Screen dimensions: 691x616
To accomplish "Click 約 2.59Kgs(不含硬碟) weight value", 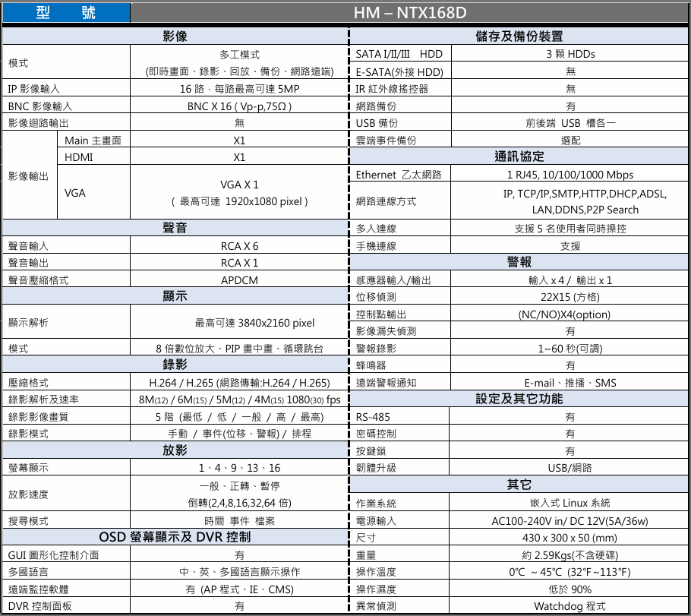I will click(570, 554).
